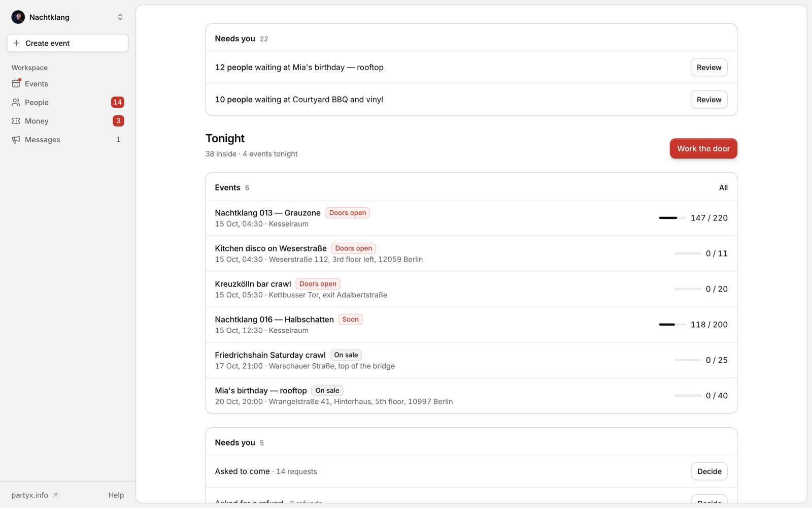Click the 3 badge on Money
Image resolution: width=812 pixels, height=508 pixels.
118,121
